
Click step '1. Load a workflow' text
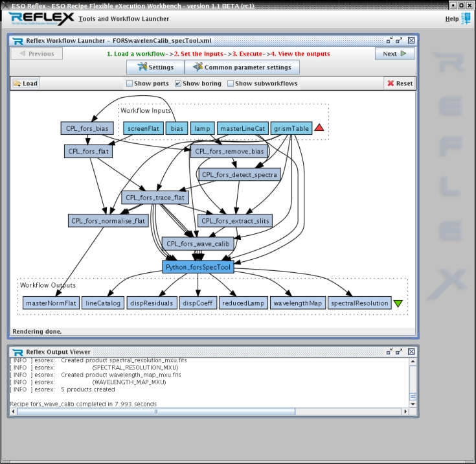point(136,54)
